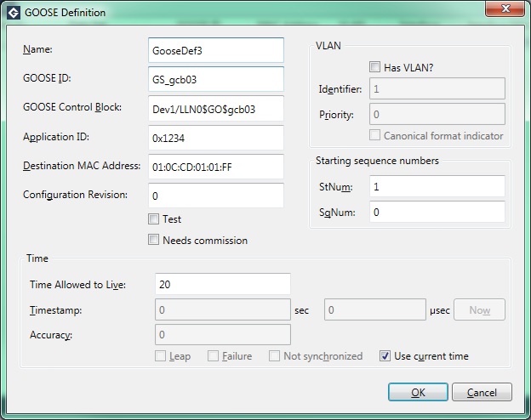Click the GOOSE Control Block: label
531x420 pixels.
[72, 107]
